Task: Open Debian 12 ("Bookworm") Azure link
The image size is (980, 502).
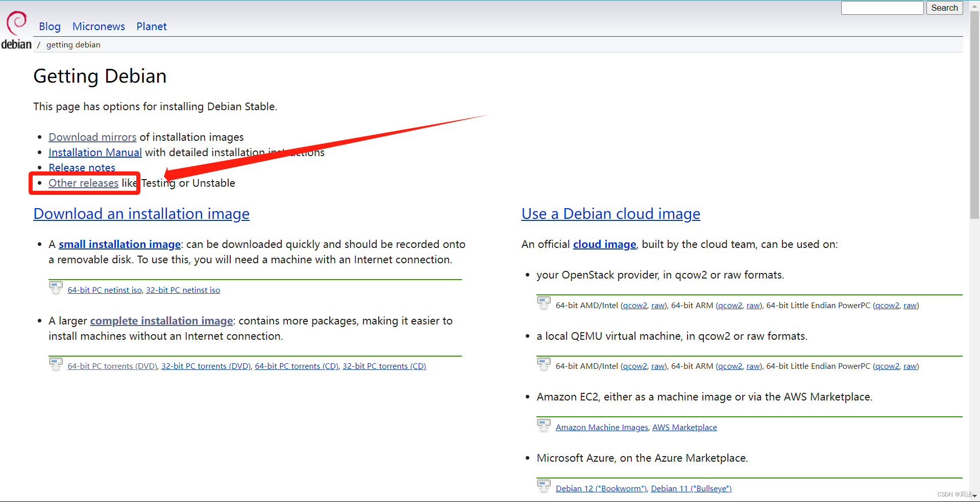Action: click(601, 489)
